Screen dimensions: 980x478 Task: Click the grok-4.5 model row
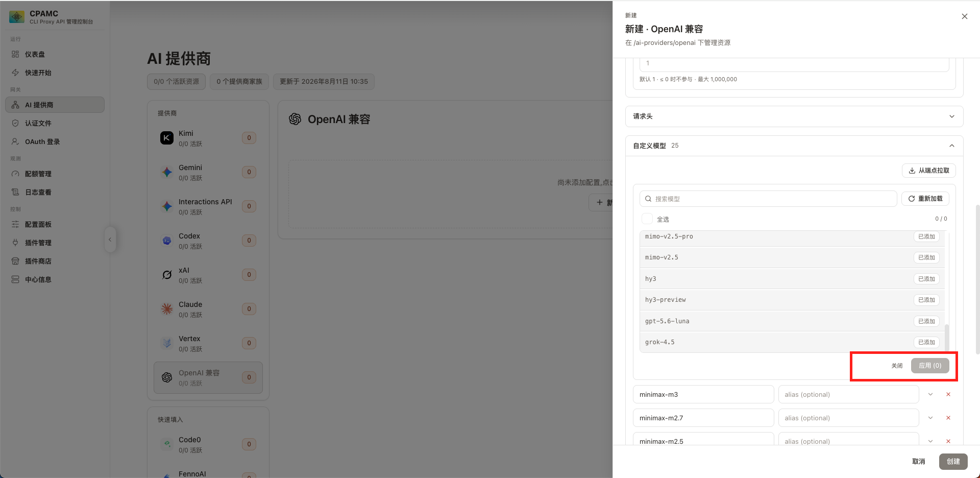792,342
